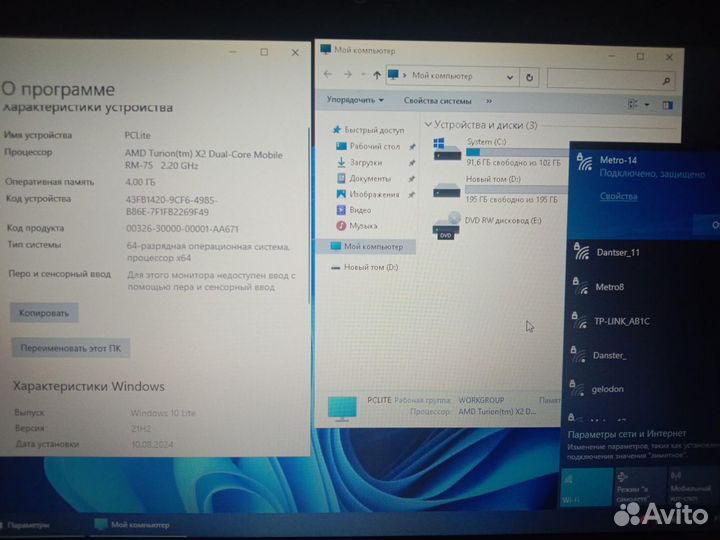Click device name value PCLite

[137, 135]
